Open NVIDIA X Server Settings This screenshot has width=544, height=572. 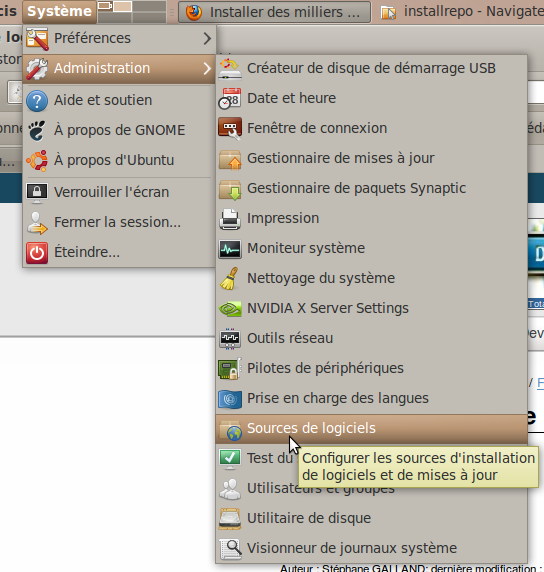click(371, 308)
